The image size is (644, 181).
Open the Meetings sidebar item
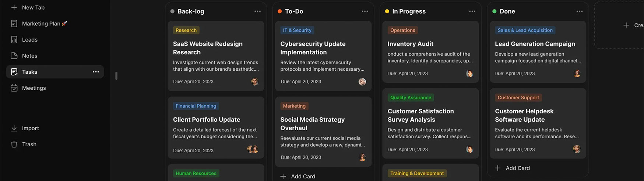pos(34,88)
